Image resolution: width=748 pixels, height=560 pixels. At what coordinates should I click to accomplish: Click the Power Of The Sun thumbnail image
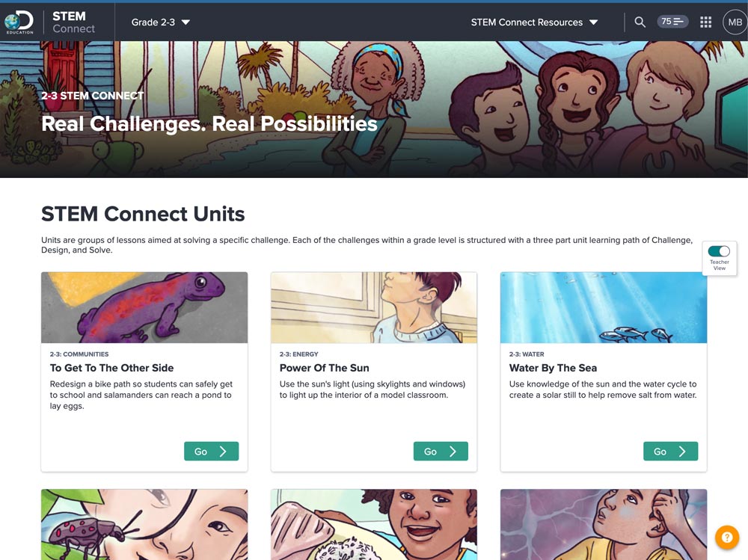coord(373,307)
